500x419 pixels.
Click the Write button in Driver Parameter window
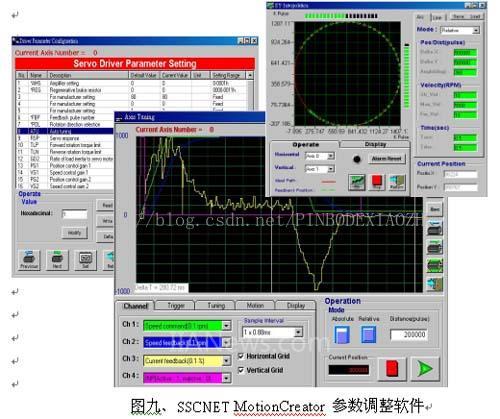tap(105, 221)
